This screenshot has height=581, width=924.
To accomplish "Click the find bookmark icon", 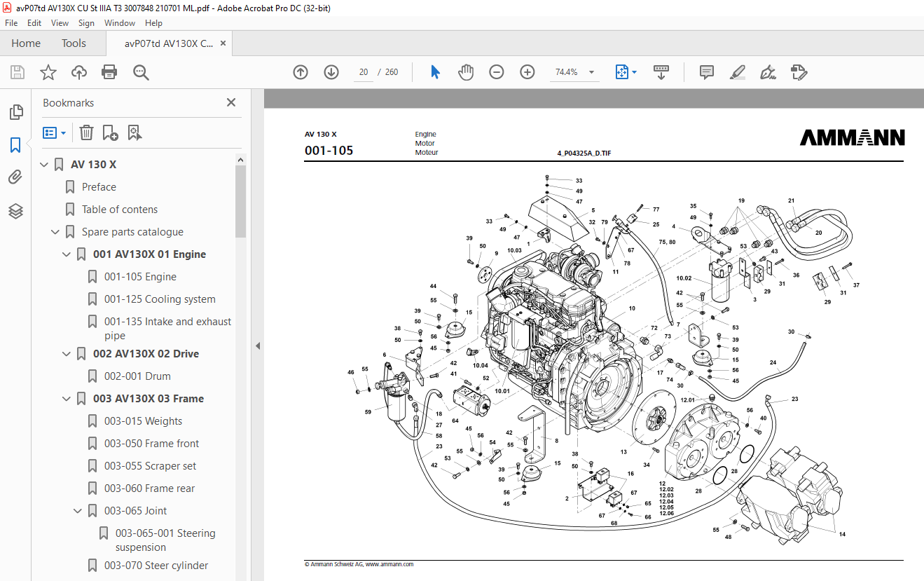I will coord(135,132).
